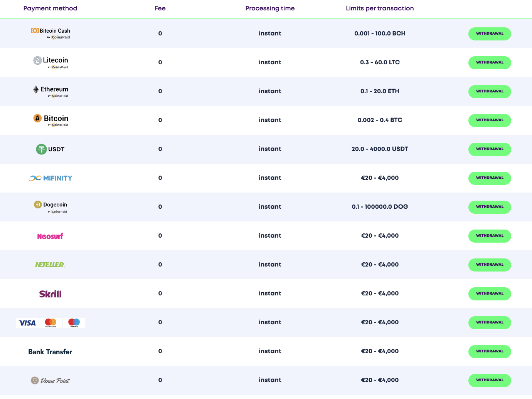Click the fee value 0 for Venus Point
Screen dimensions: 532x399
160,380
